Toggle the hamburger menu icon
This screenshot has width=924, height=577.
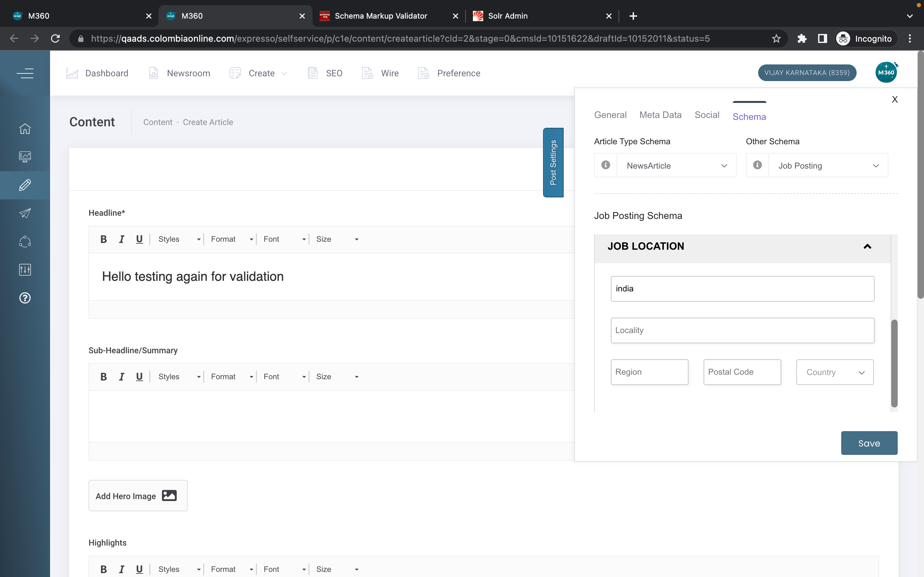[25, 73]
